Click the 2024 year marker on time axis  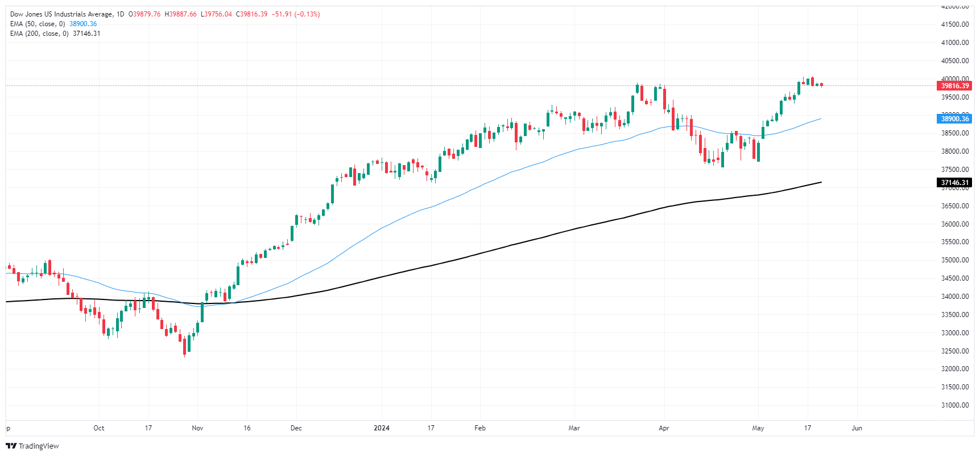click(382, 428)
